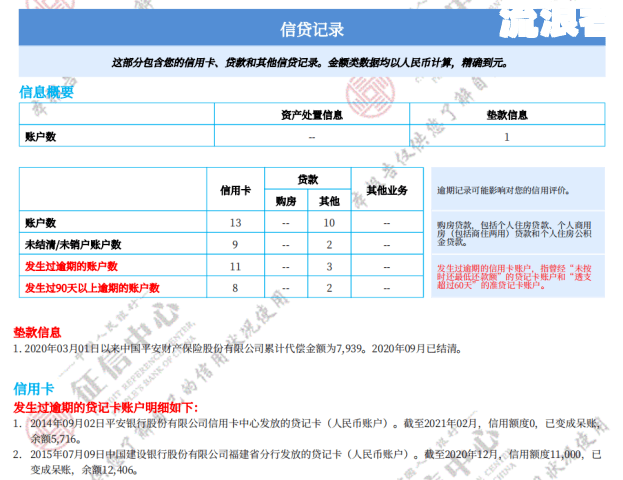
Task: Click the red '垫款信息' section heading
Action: 37,332
